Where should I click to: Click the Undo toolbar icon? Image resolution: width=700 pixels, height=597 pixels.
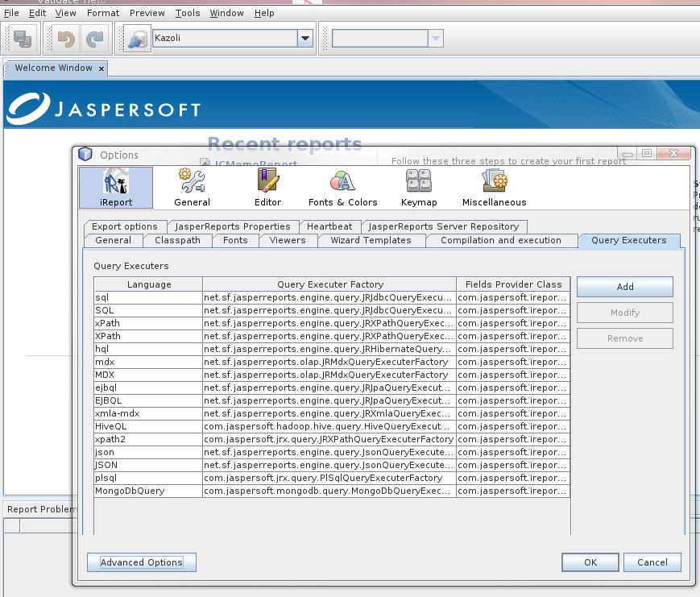(x=67, y=39)
